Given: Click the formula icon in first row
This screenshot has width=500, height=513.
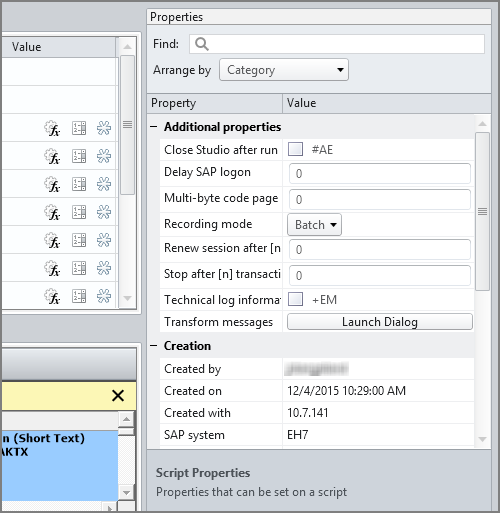Looking at the screenshot, I should (x=52, y=128).
